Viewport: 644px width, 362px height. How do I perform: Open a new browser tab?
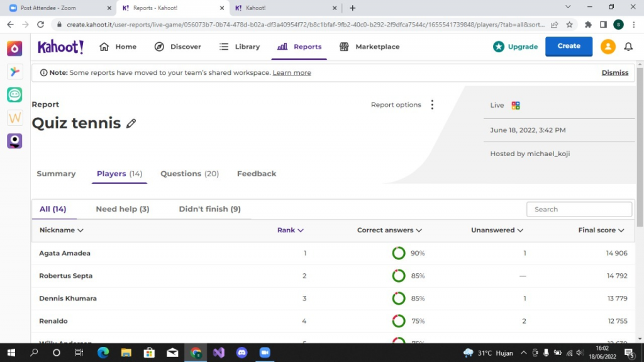click(x=352, y=8)
